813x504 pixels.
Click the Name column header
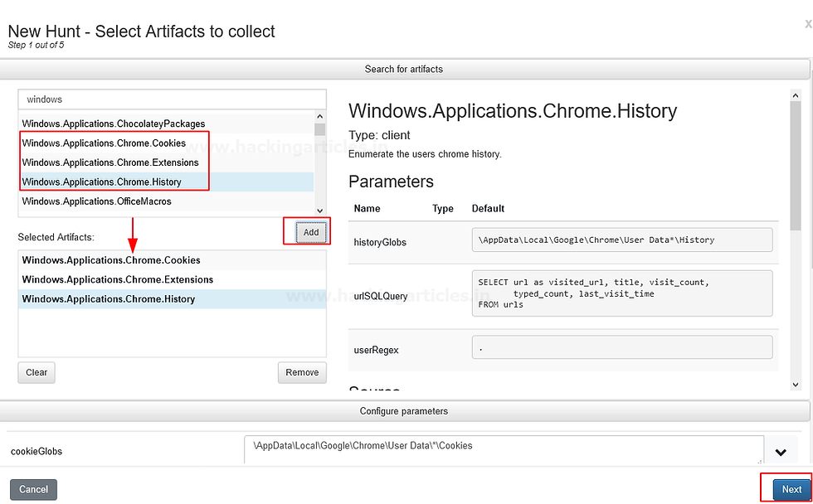tap(367, 208)
